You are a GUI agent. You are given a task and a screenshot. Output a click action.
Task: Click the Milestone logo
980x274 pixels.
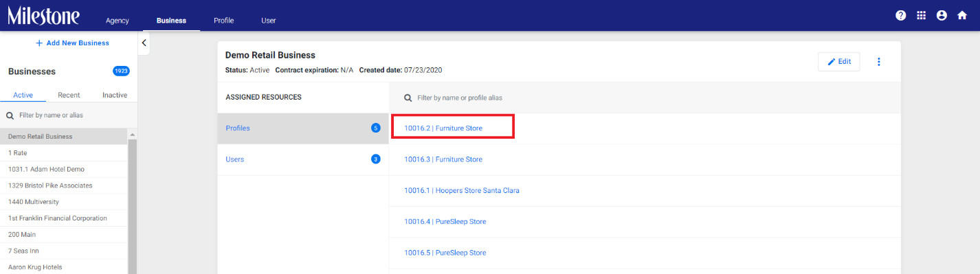click(43, 16)
